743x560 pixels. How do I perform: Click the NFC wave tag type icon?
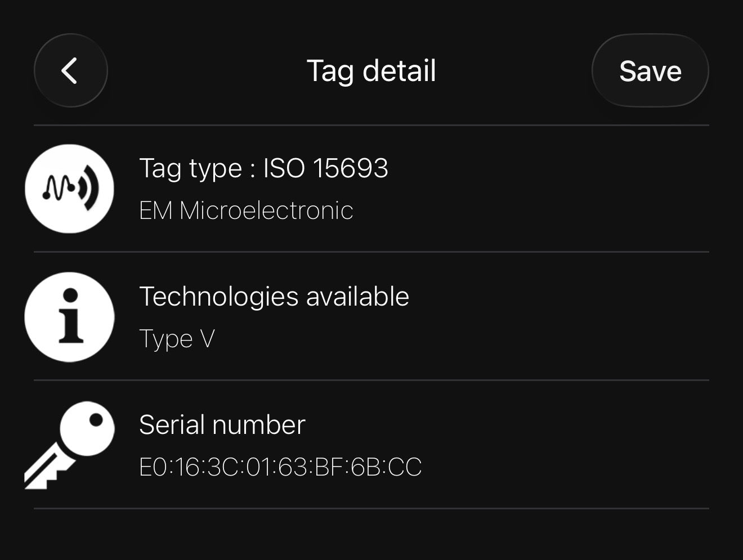[x=70, y=189]
